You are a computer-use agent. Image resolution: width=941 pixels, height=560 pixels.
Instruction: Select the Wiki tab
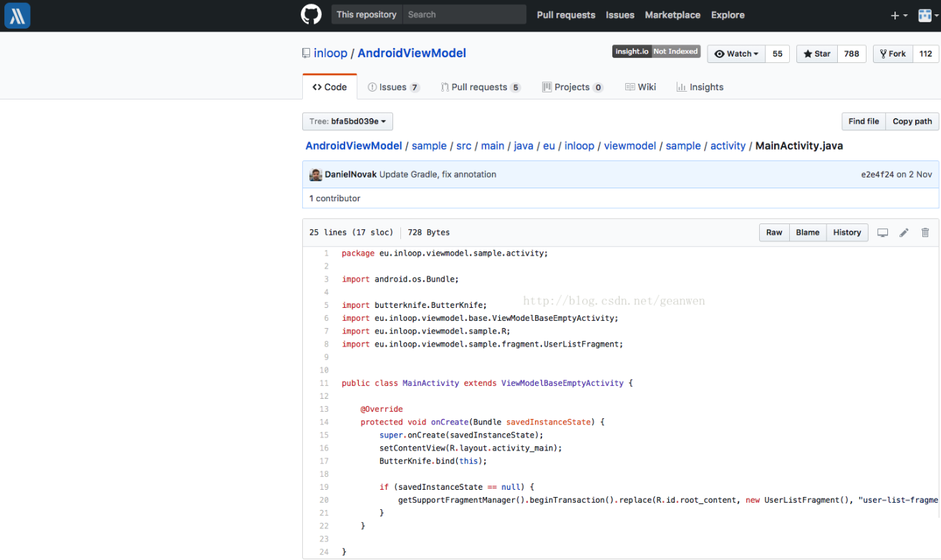640,87
